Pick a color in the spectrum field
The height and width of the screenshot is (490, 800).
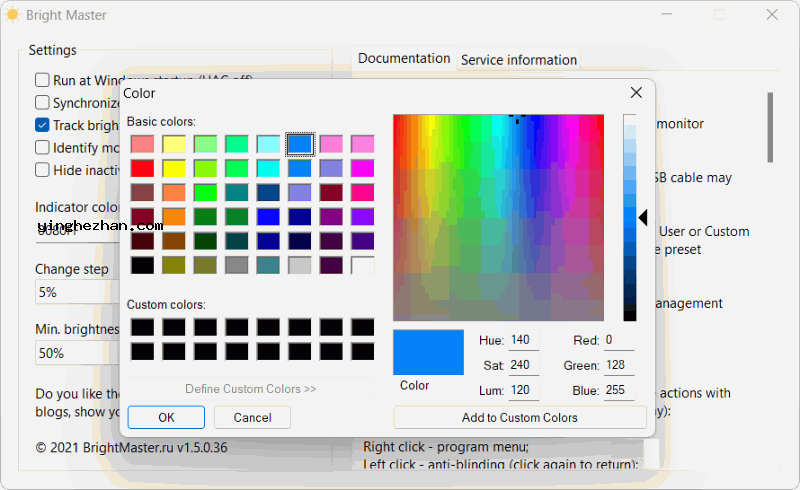(x=498, y=218)
